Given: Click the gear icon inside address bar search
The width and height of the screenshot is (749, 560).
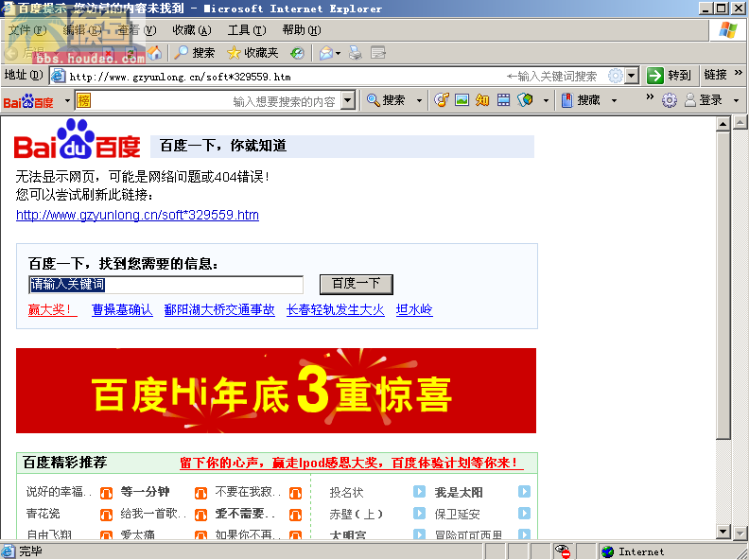Looking at the screenshot, I should pyautogui.click(x=616, y=76).
